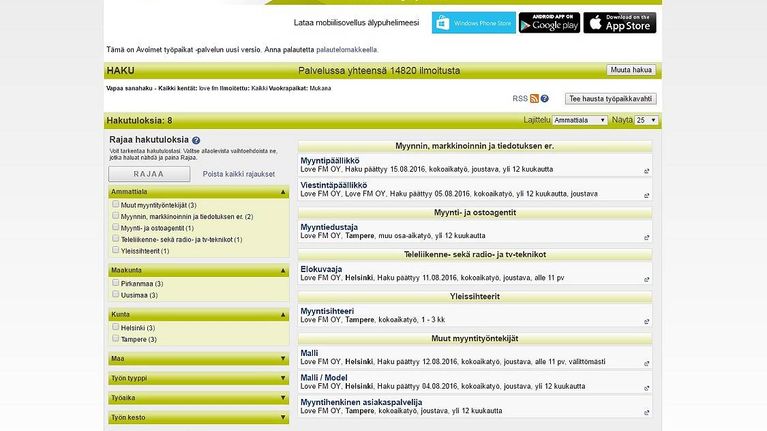Open Elokuvaaja external link icon
Image resolution: width=767 pixels, height=431 pixels.
click(647, 280)
